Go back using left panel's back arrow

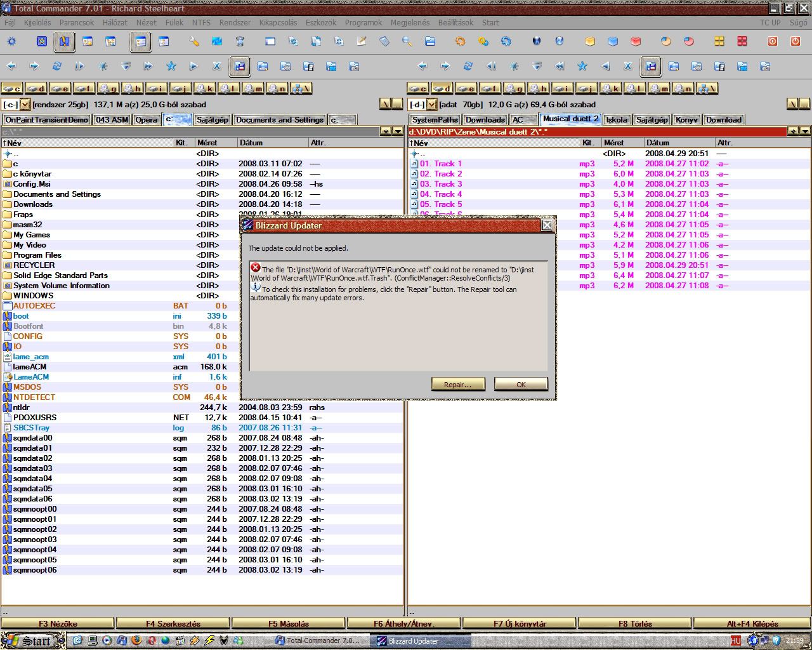11,66
